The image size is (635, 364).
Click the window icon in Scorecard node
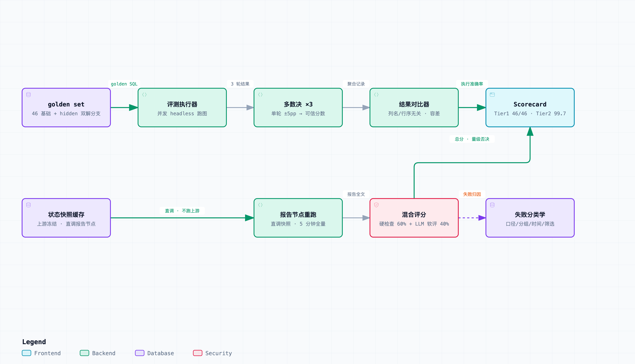(492, 95)
